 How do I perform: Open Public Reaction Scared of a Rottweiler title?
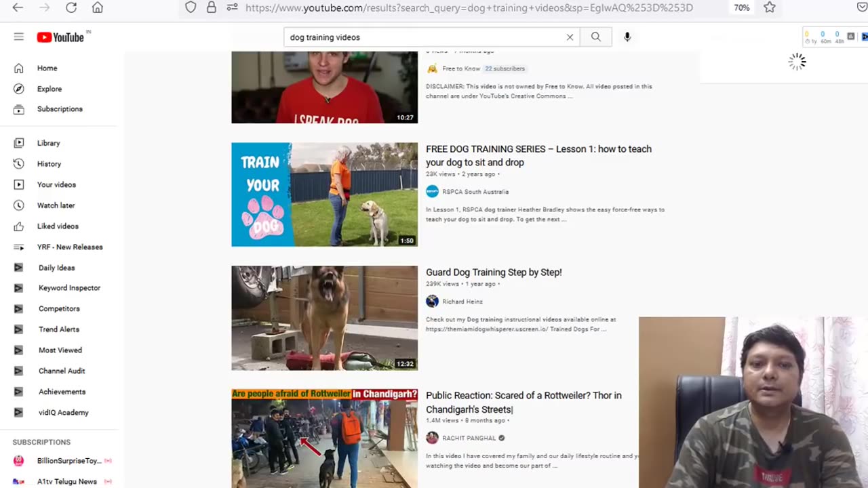click(524, 403)
